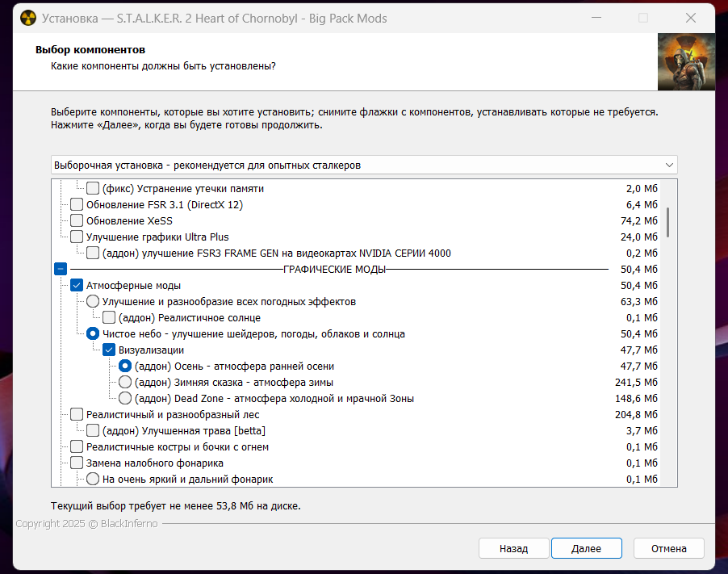
Task: Click the radiation installer icon in title bar
Action: [x=28, y=19]
